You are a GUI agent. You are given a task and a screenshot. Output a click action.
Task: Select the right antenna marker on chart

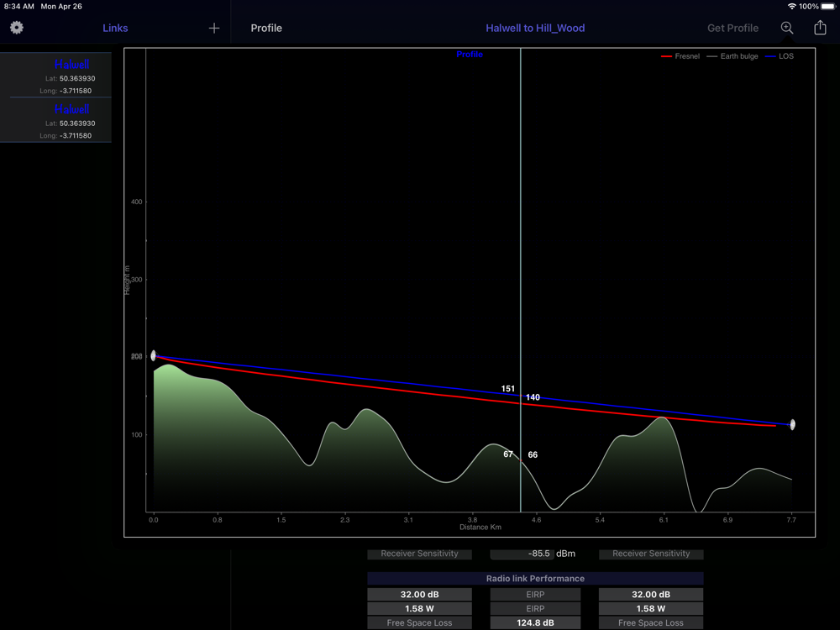coord(792,424)
